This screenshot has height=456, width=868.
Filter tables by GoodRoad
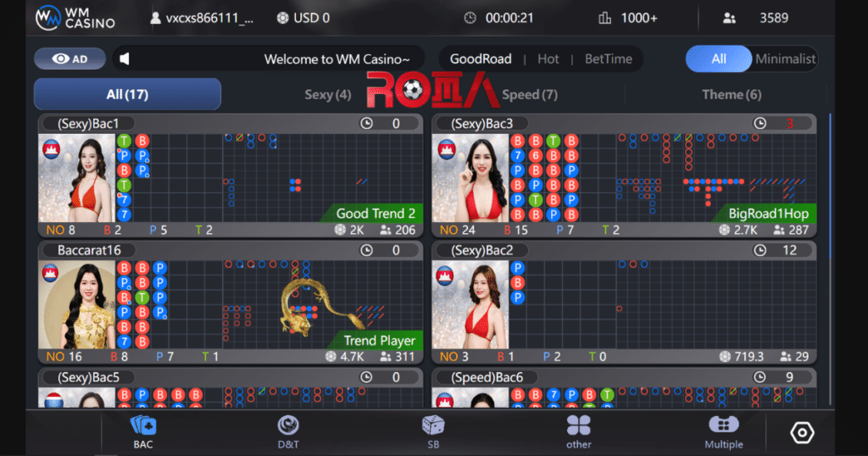point(480,58)
